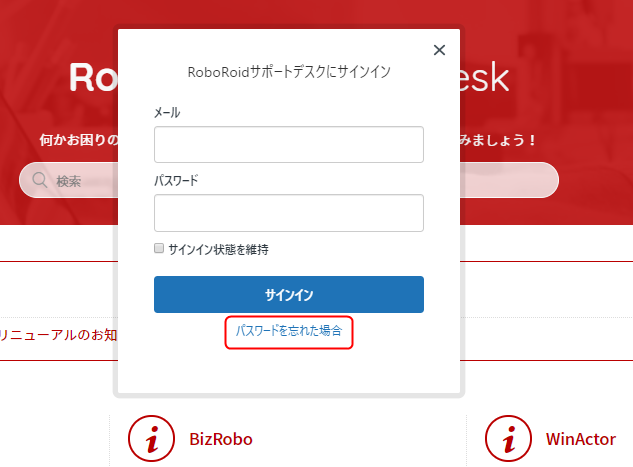Image resolution: width=633 pixels, height=467 pixels.
Task: Open the リニューアルのお知らせ announcement link
Action: (59, 335)
